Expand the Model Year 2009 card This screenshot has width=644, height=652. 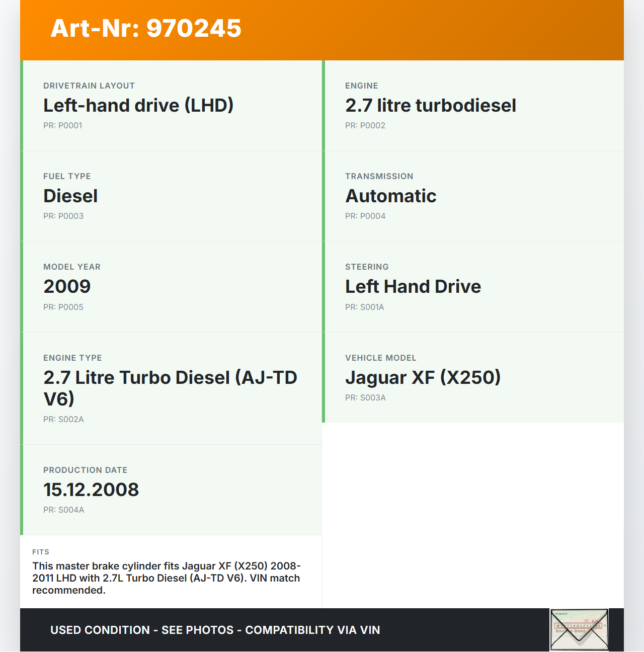171,287
